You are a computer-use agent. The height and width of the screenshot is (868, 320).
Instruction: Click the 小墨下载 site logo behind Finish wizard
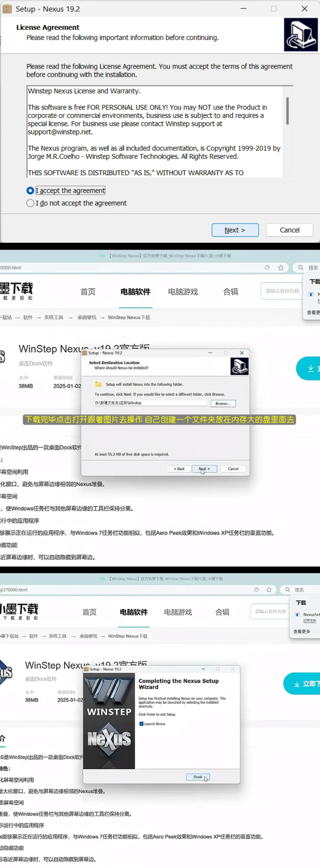click(x=19, y=611)
